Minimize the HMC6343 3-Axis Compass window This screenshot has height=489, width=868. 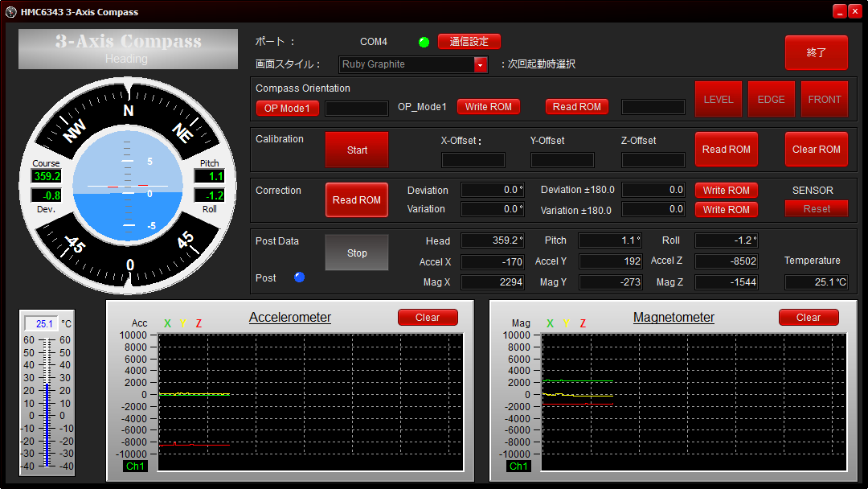(x=840, y=11)
